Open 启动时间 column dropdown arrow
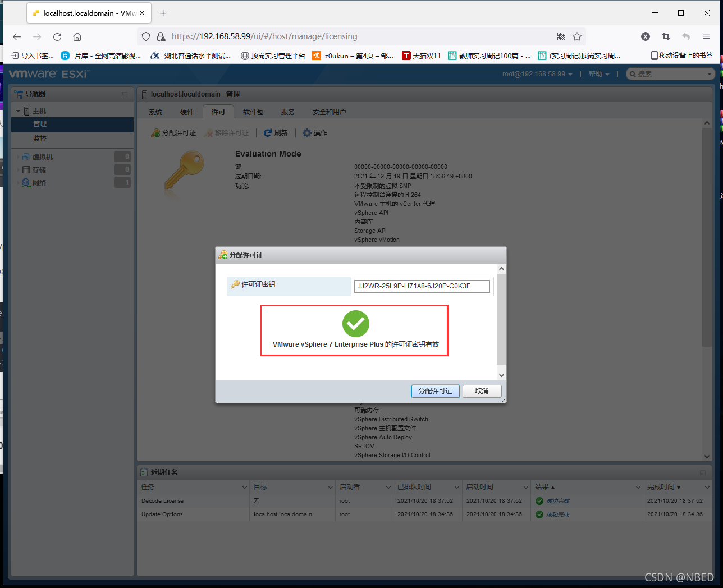The width and height of the screenshot is (723, 588). [x=526, y=488]
